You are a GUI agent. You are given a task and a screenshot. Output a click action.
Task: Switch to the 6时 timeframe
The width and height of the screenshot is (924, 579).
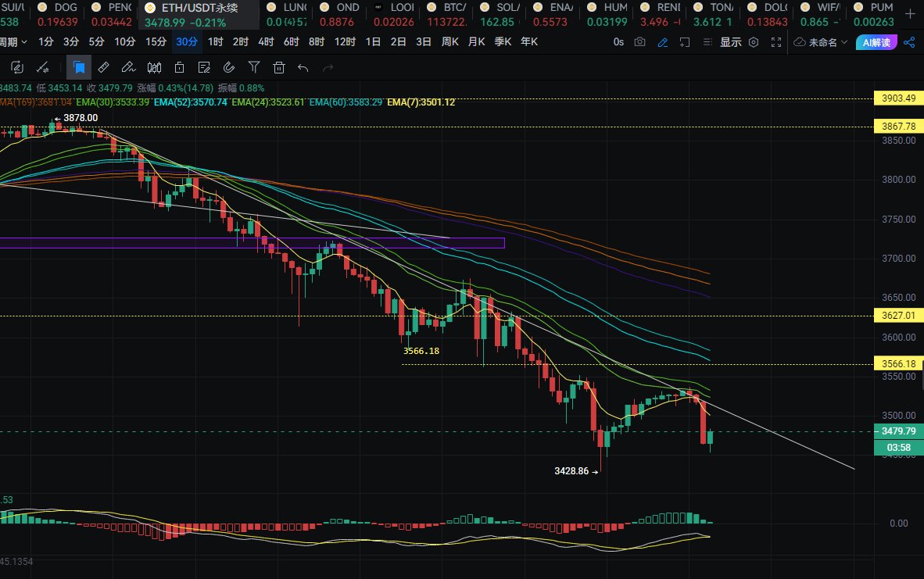[291, 42]
